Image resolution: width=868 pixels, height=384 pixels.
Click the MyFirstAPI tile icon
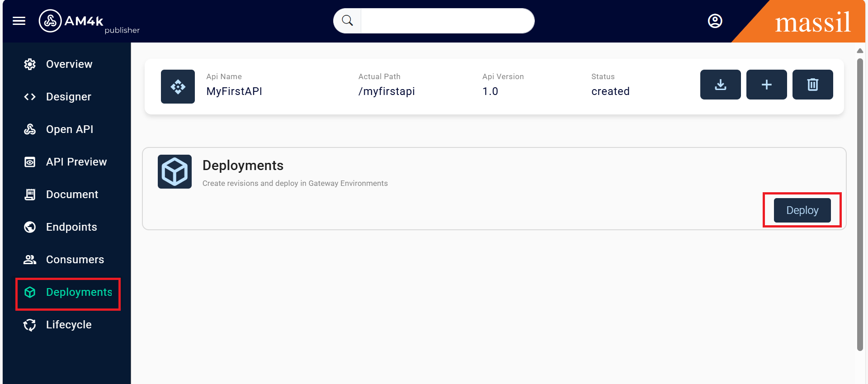coord(178,86)
